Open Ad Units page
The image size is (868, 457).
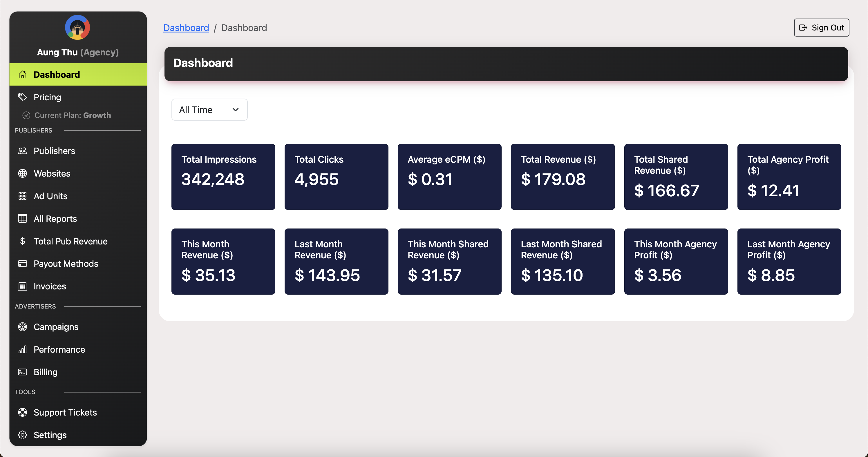click(78, 196)
